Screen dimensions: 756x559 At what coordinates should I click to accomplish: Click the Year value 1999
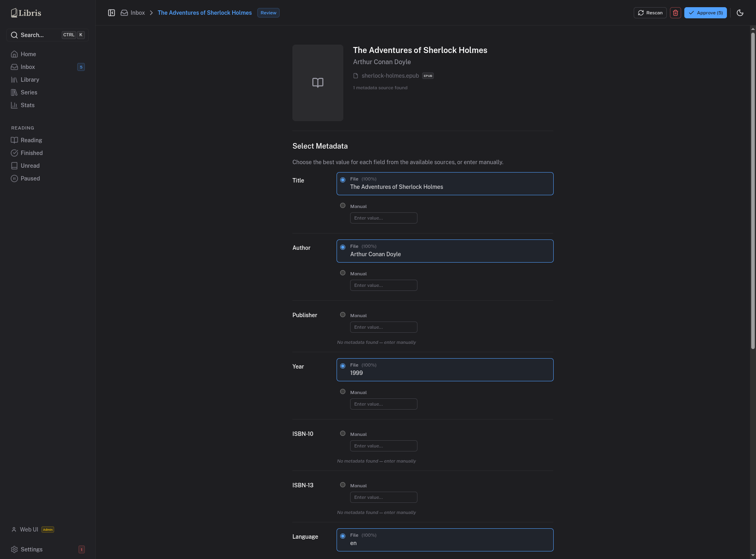click(356, 373)
